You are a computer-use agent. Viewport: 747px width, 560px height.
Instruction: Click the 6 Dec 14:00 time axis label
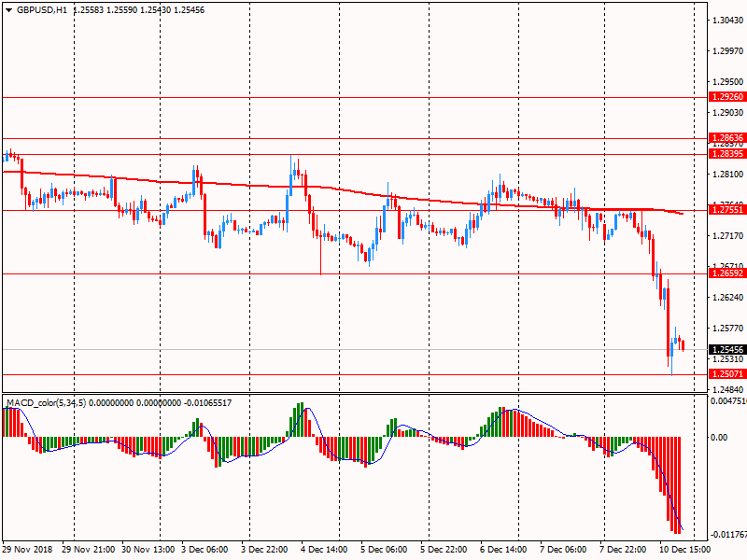pyautogui.click(x=500, y=551)
